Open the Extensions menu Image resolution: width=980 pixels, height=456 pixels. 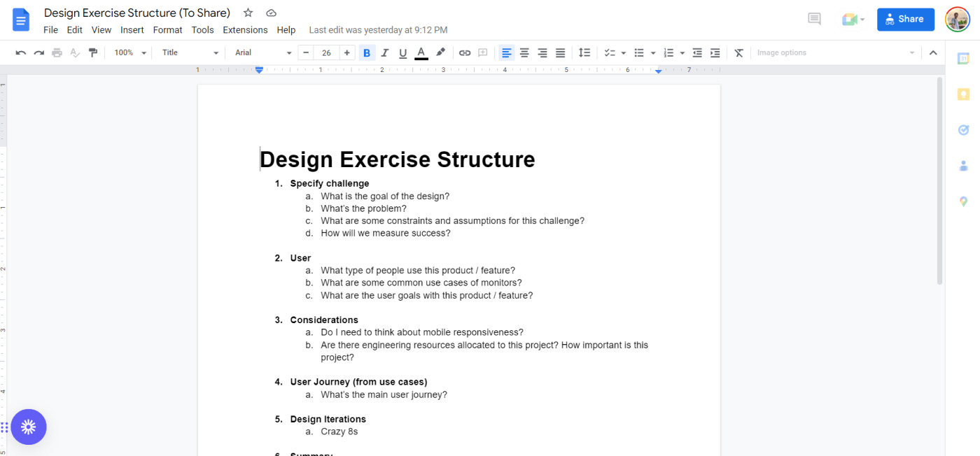point(245,29)
